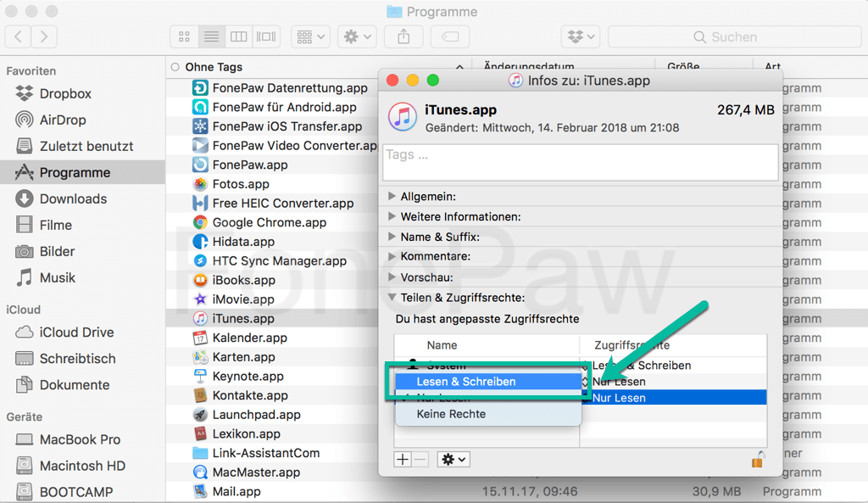Go back in Finder history

[x=19, y=37]
